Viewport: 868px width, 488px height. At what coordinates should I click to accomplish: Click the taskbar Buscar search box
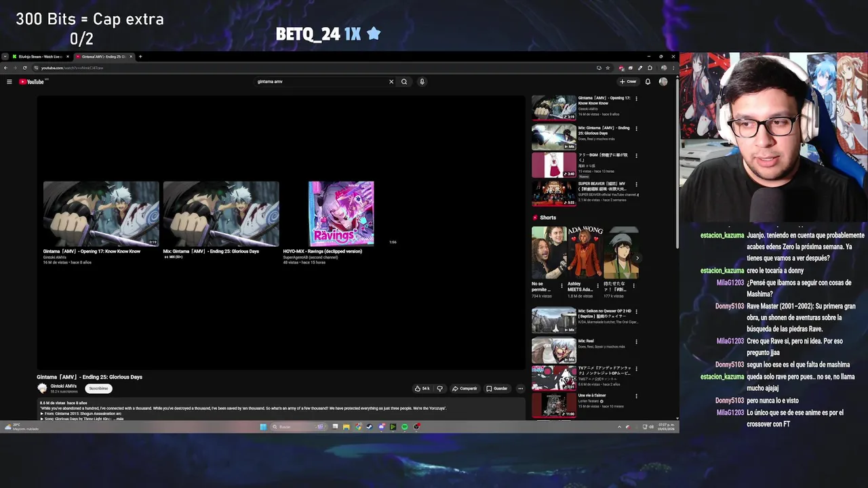(x=298, y=427)
